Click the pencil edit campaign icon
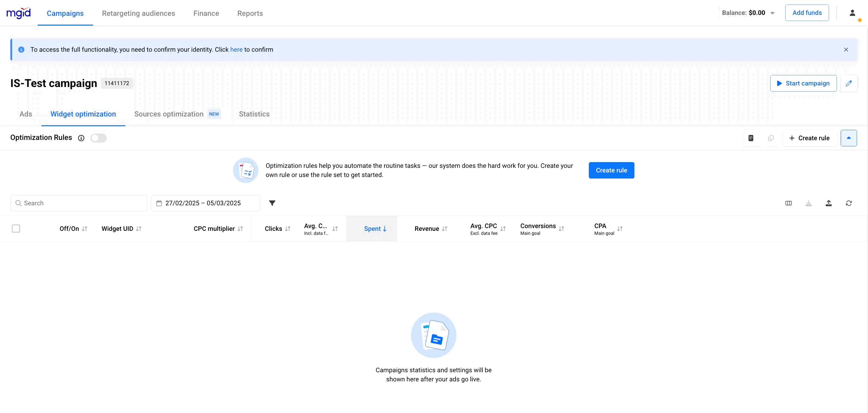This screenshot has width=868, height=413. coord(849,83)
